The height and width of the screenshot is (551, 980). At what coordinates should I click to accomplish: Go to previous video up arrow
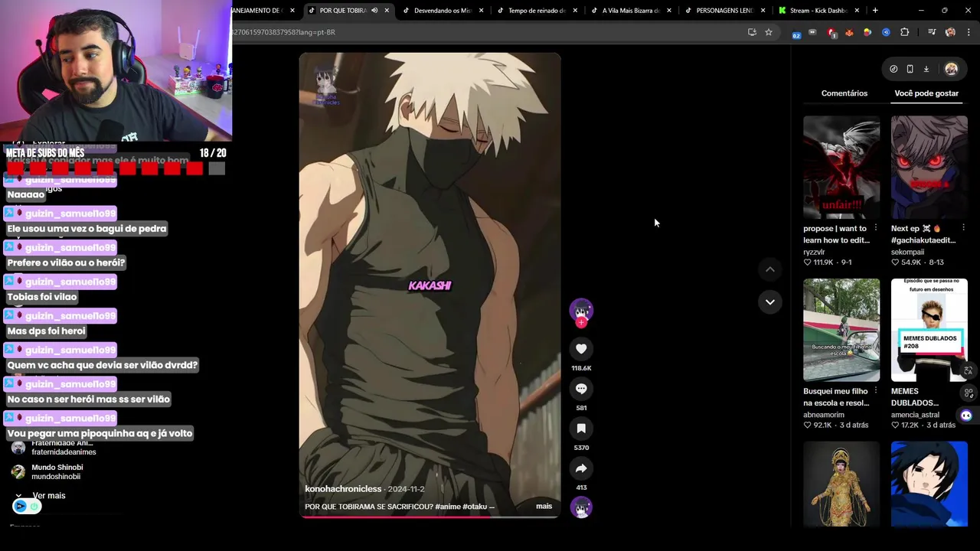tap(770, 269)
